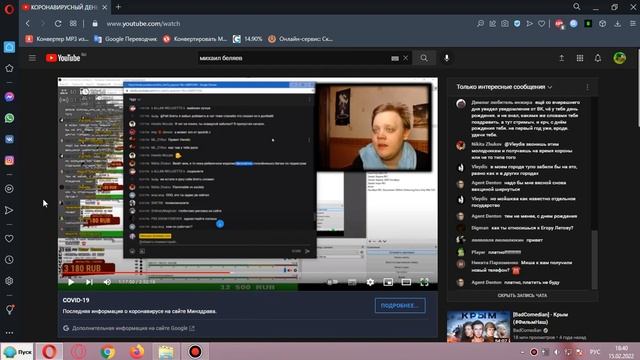Expand chat filter dropdown 'Только интересные сообщения'
This screenshot has height=360, width=640.
tap(504, 87)
